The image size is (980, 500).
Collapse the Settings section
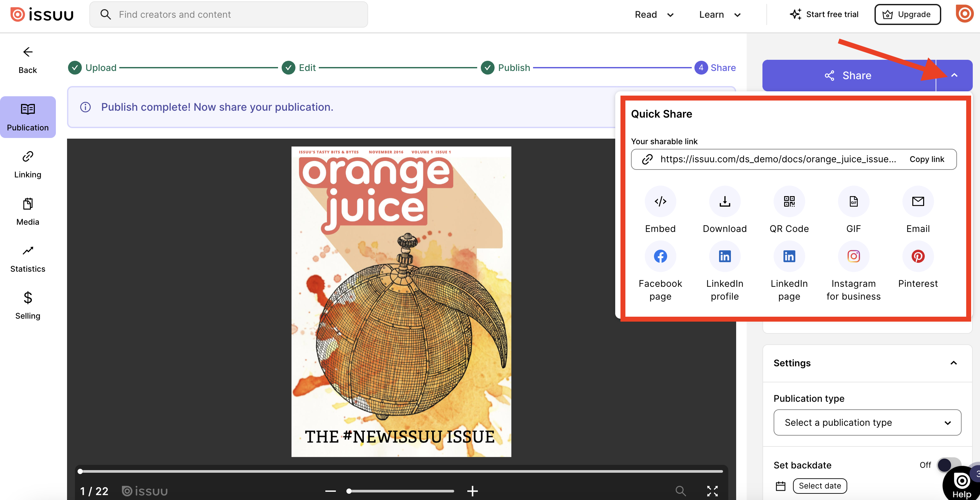tap(954, 363)
